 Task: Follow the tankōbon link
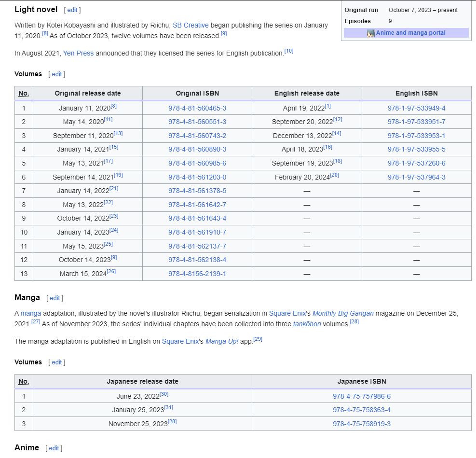point(307,324)
